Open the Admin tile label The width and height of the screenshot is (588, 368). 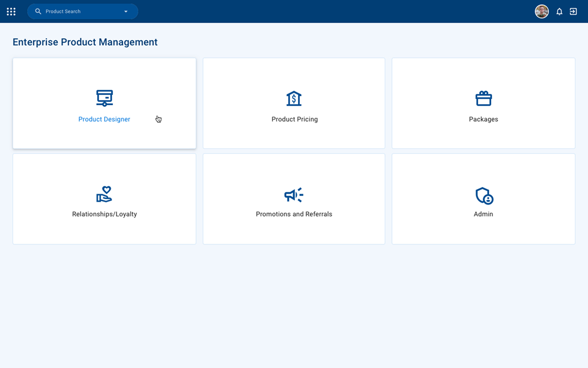[x=484, y=214]
